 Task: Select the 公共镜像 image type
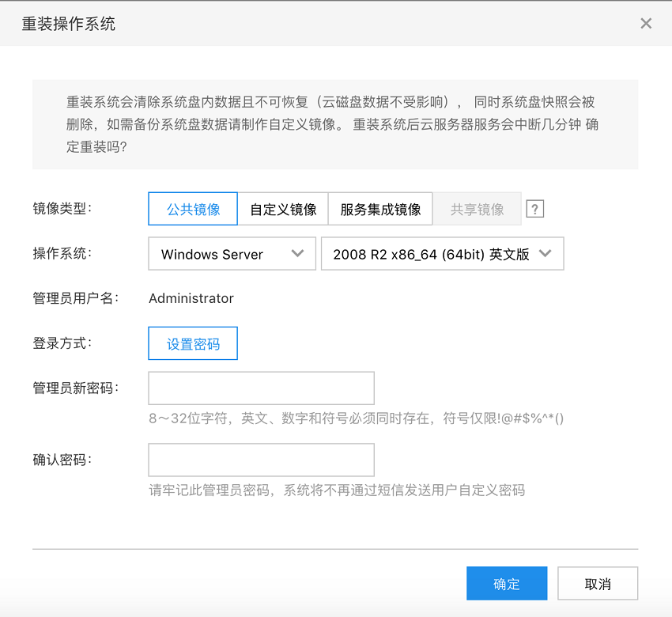pyautogui.click(x=193, y=210)
